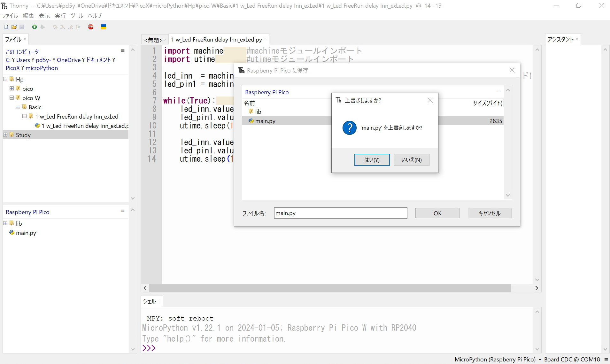Image resolution: width=610 pixels, height=364 pixels.
Task: Click the Resume toolbar icon
Action: [78, 27]
